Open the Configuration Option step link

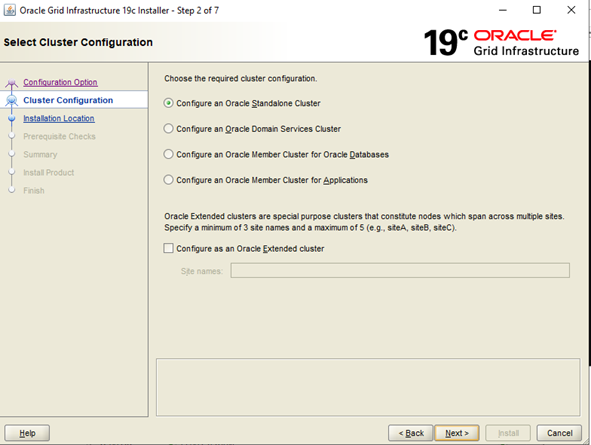(60, 82)
